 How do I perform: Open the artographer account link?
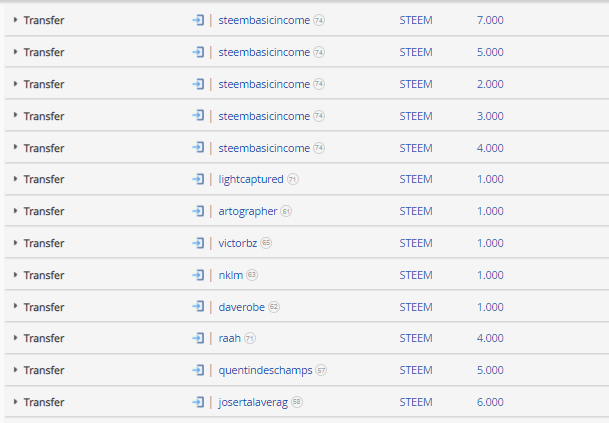coord(248,211)
